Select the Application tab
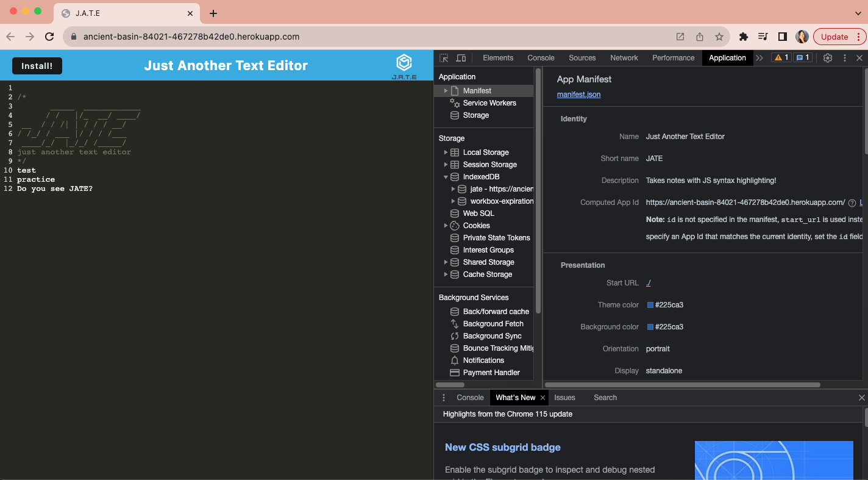The image size is (868, 480). pyautogui.click(x=727, y=58)
